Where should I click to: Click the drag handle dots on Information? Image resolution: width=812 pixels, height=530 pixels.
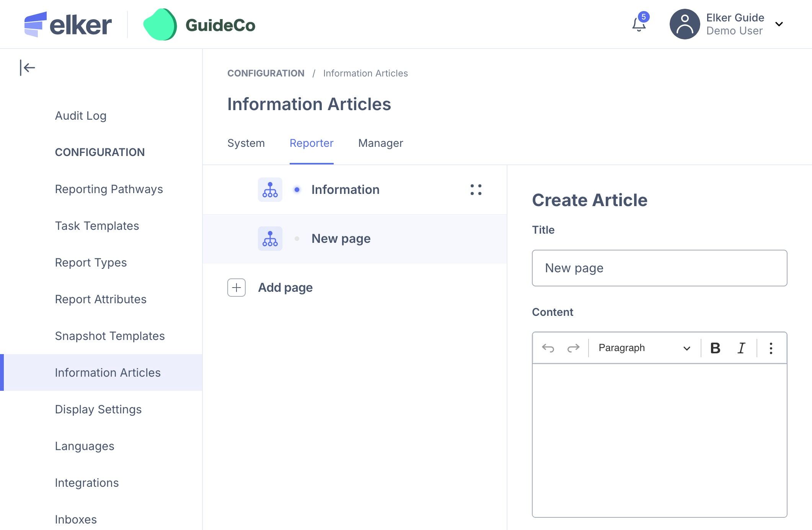tap(476, 190)
